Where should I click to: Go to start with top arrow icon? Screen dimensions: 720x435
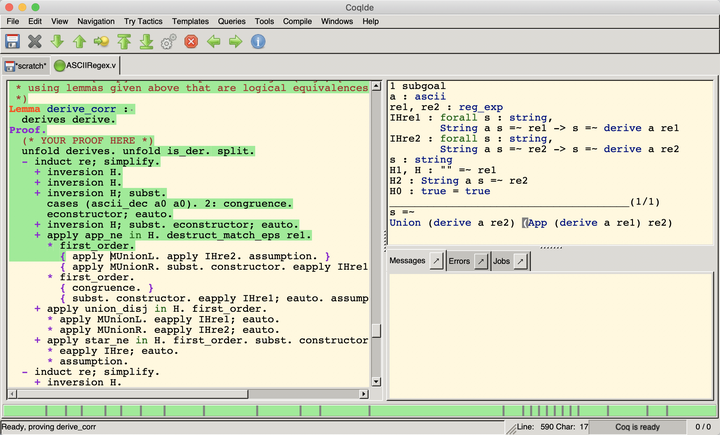pyautogui.click(x=124, y=42)
